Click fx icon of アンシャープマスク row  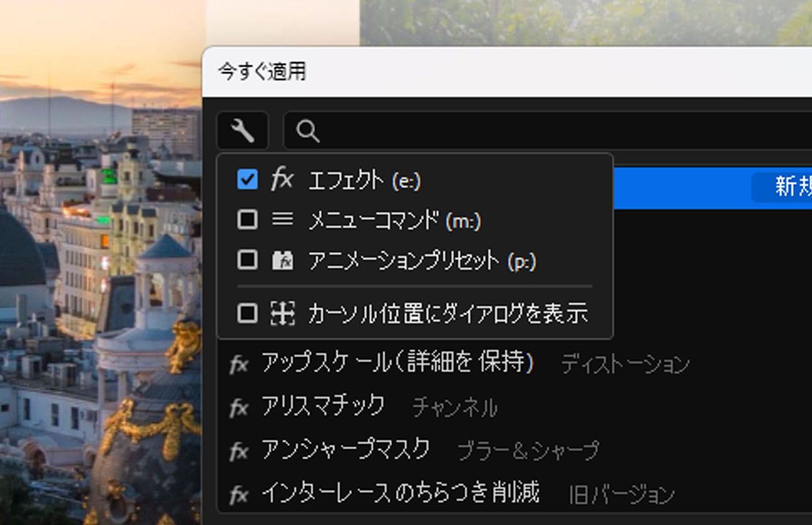click(239, 451)
